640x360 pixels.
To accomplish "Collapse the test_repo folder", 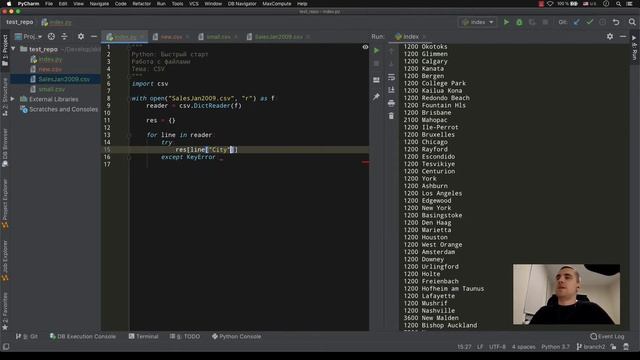I will [x=13, y=49].
